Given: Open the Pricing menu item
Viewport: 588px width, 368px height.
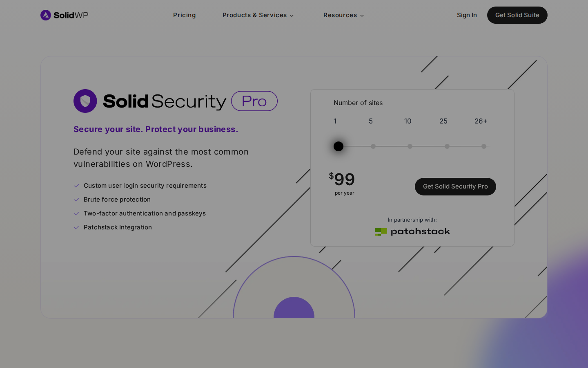Looking at the screenshot, I should (x=184, y=15).
